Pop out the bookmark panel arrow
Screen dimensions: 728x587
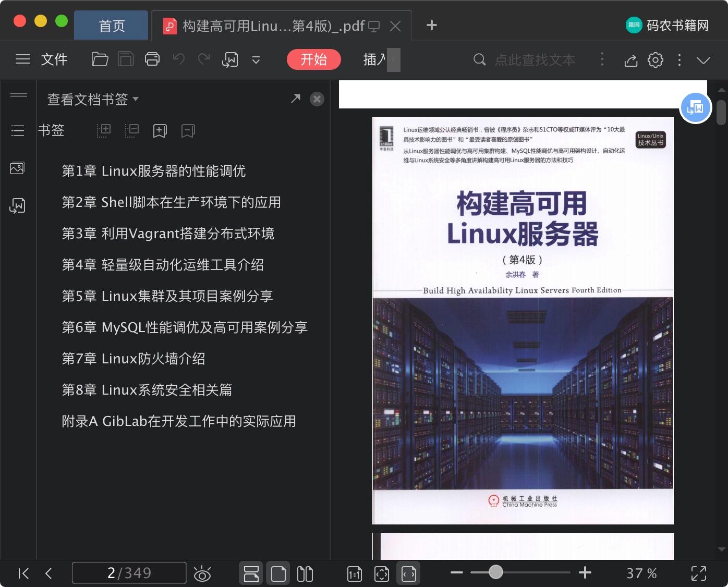point(296,99)
